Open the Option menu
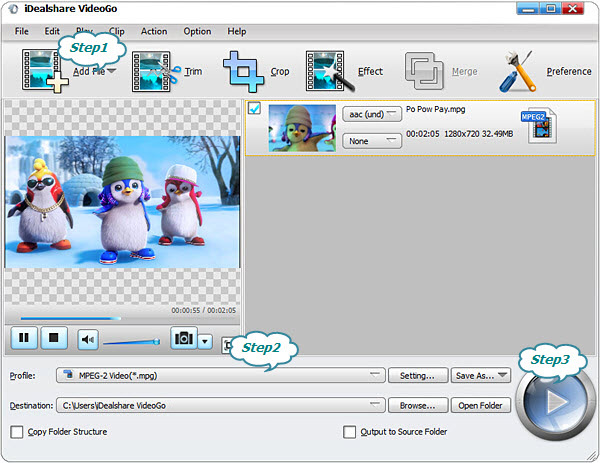Screen dimensions: 600x463 coord(197,31)
